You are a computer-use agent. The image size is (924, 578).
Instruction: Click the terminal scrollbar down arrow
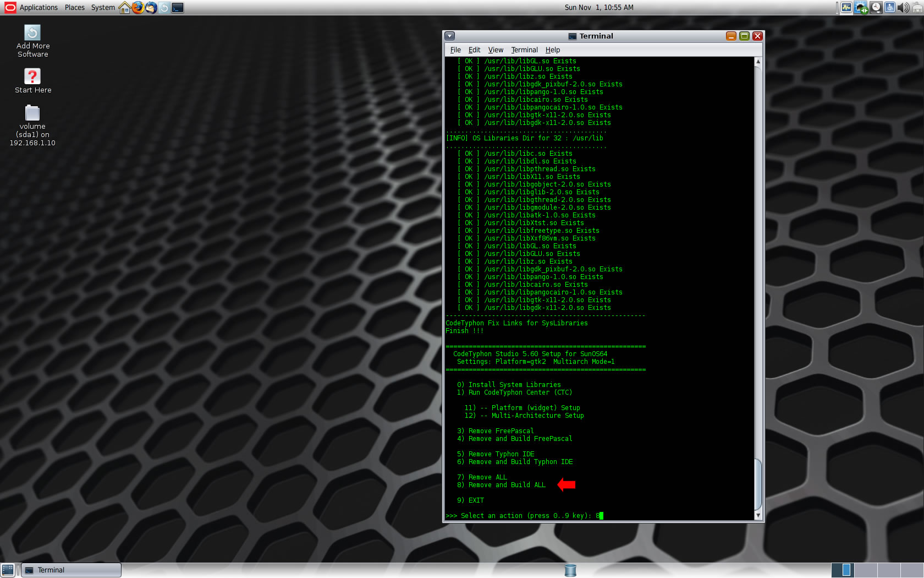click(x=758, y=516)
